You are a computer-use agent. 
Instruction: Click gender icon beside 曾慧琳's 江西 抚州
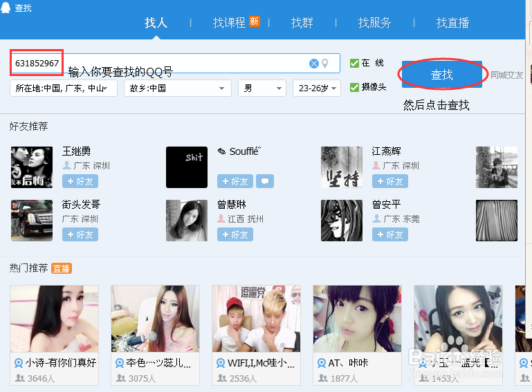(221, 218)
